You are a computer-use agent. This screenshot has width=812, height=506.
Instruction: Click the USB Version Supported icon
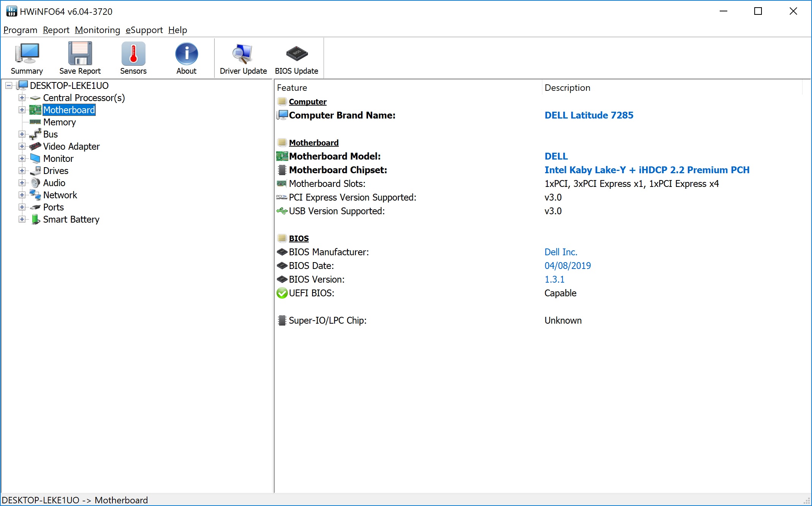click(282, 211)
